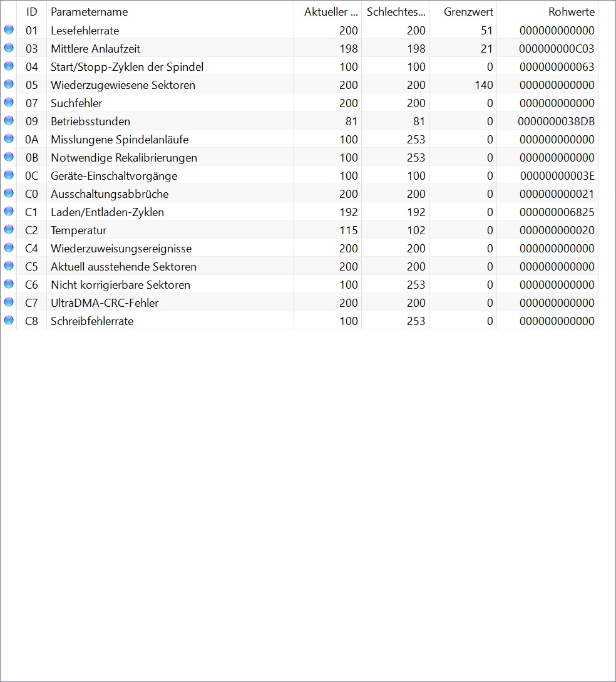Click the status icon for Ausschaltungsabbrüche
Screen dimensions: 616x682
click(9, 193)
